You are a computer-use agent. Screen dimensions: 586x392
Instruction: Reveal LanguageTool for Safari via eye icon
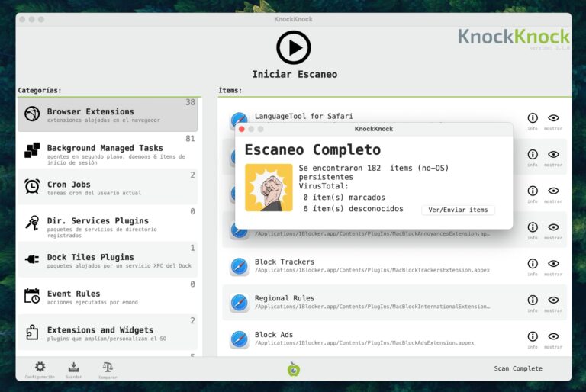click(x=553, y=118)
